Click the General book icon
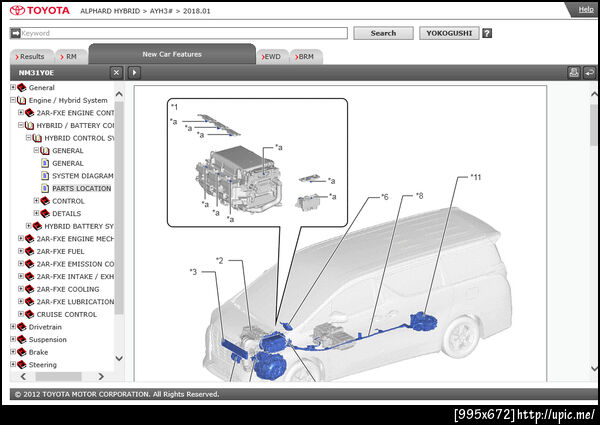 tap(22, 88)
